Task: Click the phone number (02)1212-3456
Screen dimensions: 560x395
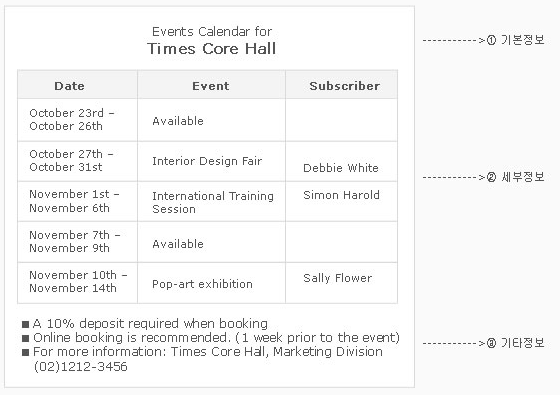Action: 81,367
